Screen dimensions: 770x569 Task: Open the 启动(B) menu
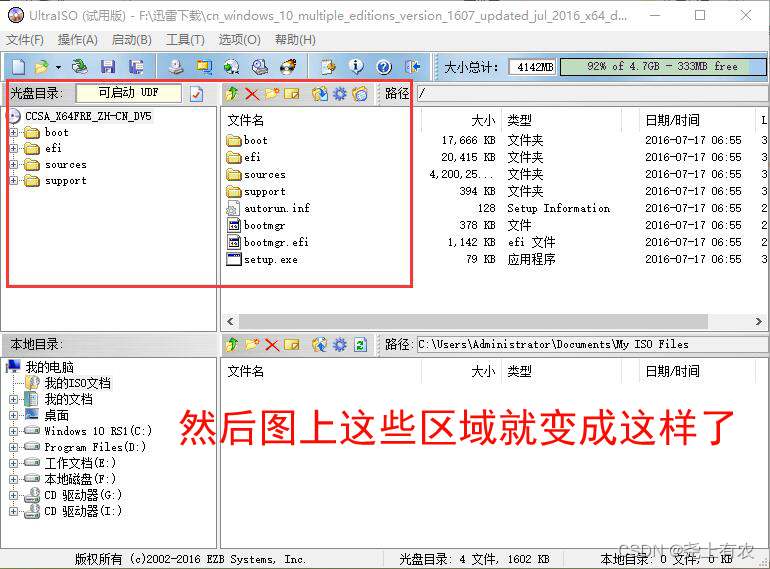click(132, 40)
